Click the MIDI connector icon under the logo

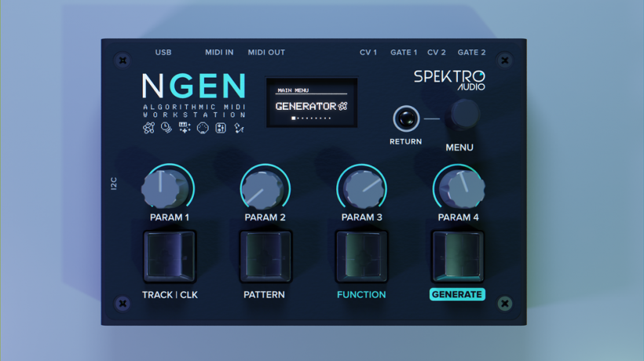[203, 128]
